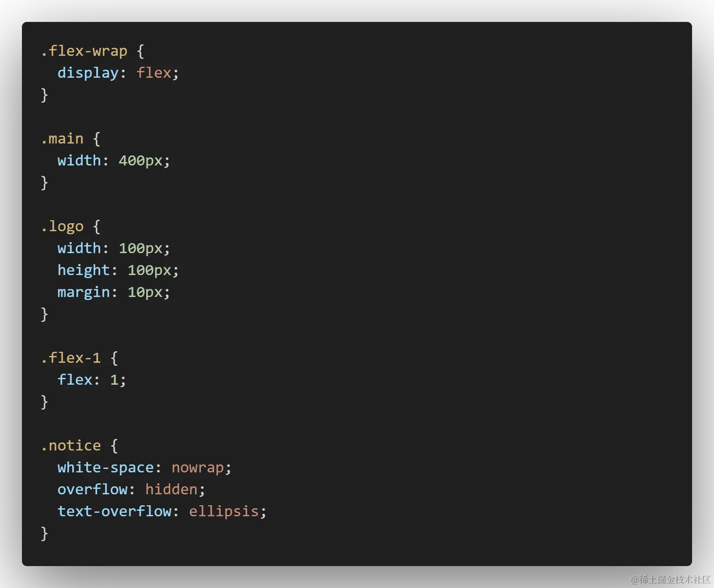Select the .logo selector
The height and width of the screenshot is (588, 714).
pyautogui.click(x=62, y=226)
